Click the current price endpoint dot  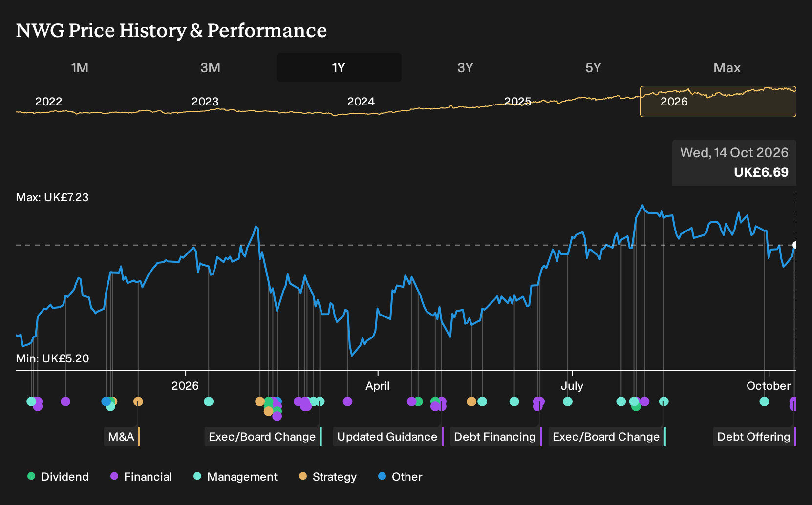tap(795, 245)
